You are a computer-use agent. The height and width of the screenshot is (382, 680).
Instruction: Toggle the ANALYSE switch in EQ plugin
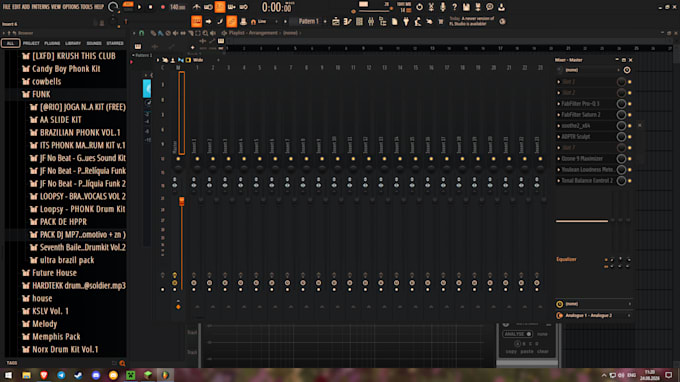click(x=517, y=334)
